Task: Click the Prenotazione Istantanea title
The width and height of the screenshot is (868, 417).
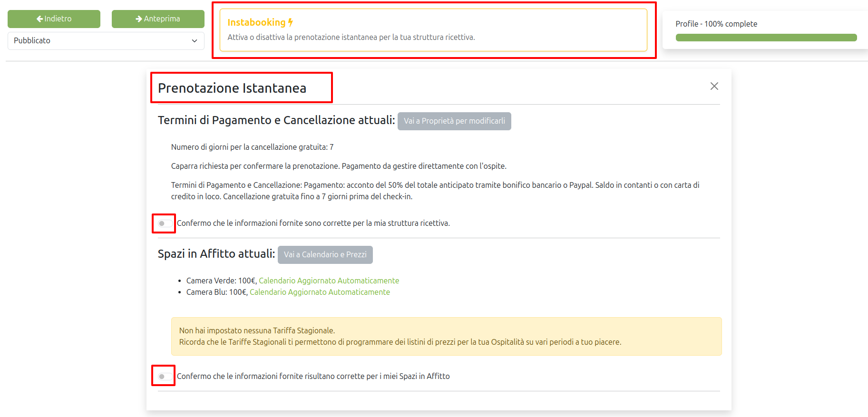Action: tap(232, 88)
